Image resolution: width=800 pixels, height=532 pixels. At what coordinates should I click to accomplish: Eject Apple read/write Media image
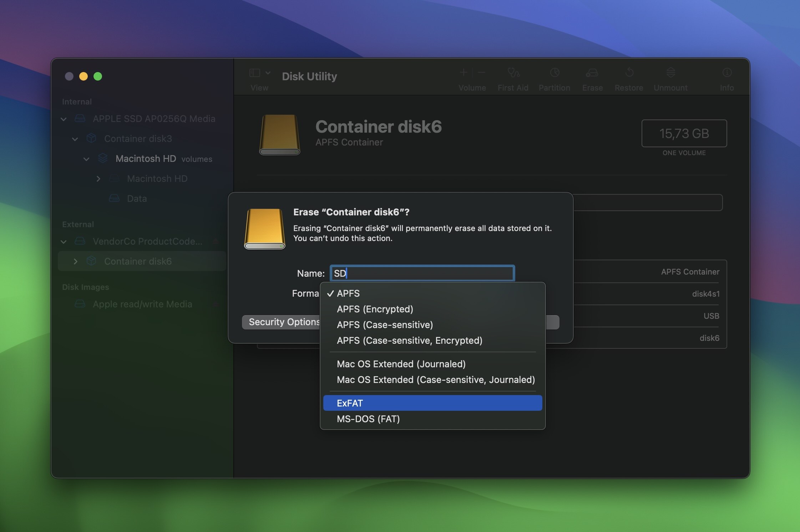tap(216, 304)
